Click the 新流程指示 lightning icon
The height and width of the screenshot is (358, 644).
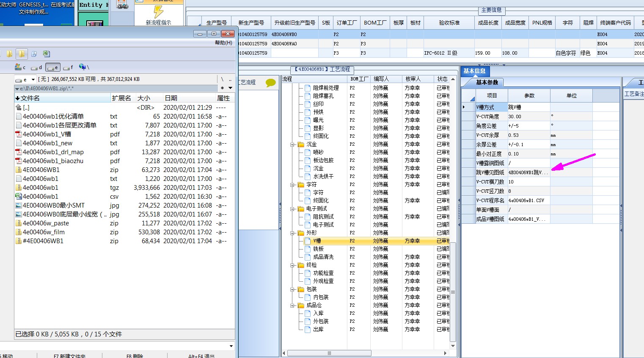(x=159, y=11)
